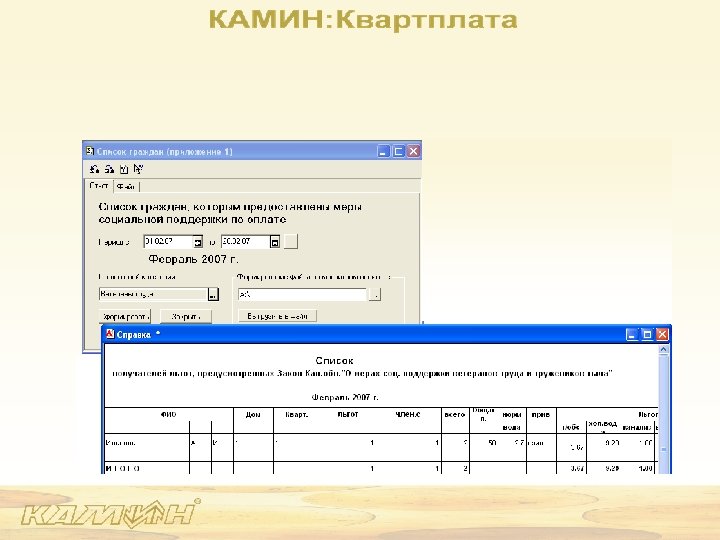Click the Февраль 2007 г. label in the form
The image size is (720, 540).
pyautogui.click(x=193, y=259)
